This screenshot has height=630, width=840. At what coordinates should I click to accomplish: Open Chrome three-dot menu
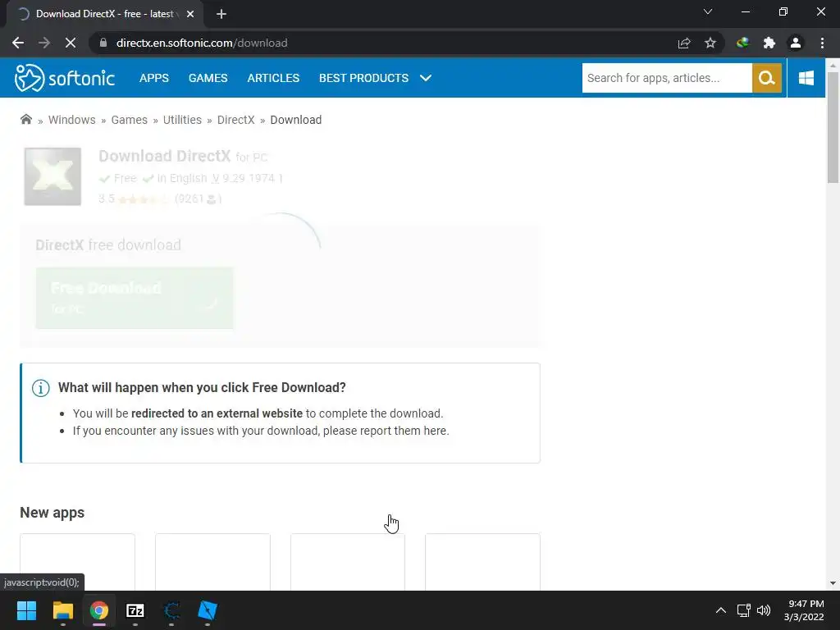pos(822,43)
